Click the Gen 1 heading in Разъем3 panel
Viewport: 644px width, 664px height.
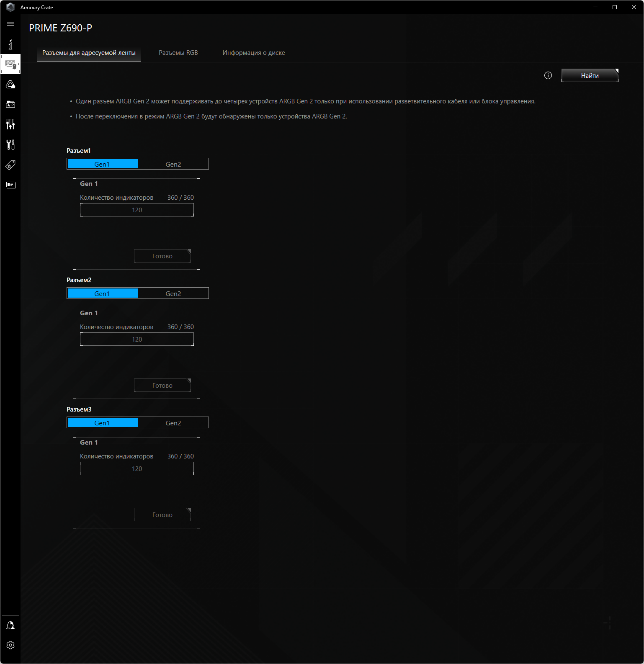(x=89, y=443)
